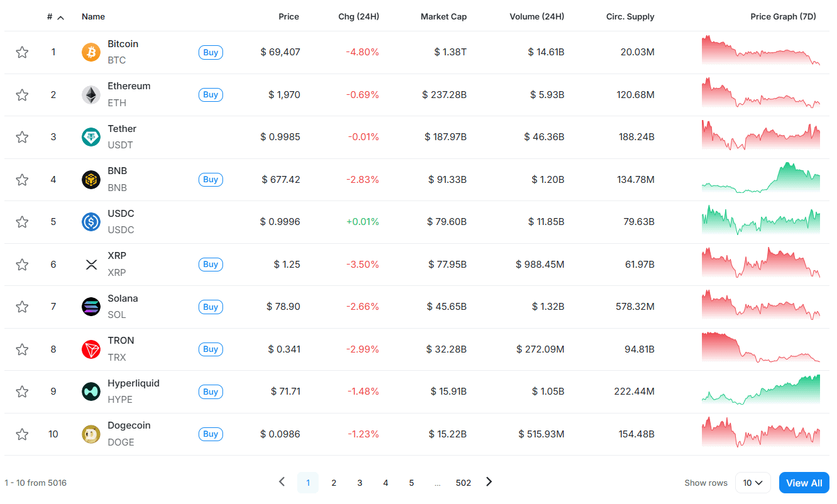
Task: Jump to last page 502
Action: click(464, 483)
